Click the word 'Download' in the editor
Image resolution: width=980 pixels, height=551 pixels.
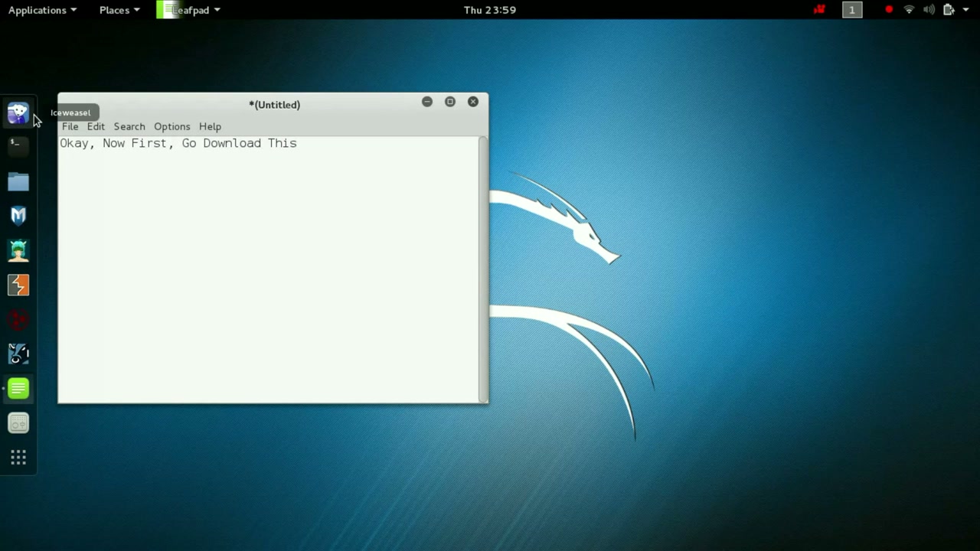(232, 143)
